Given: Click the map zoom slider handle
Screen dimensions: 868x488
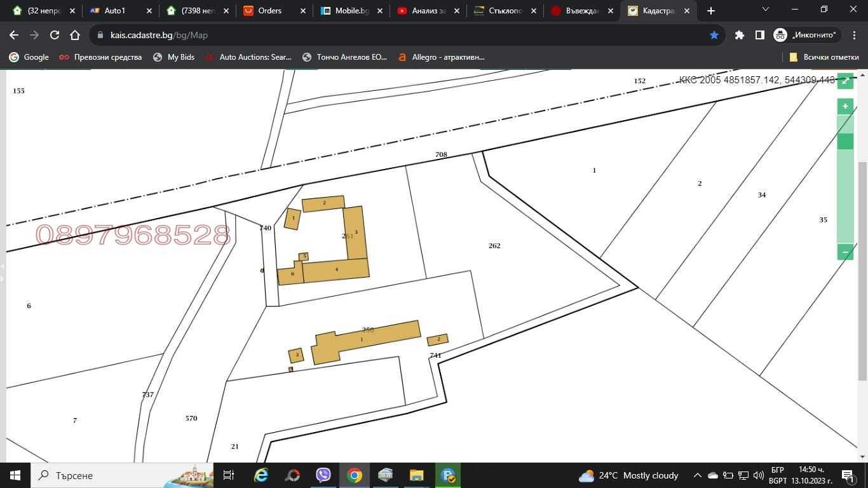Looking at the screenshot, I should pos(845,141).
